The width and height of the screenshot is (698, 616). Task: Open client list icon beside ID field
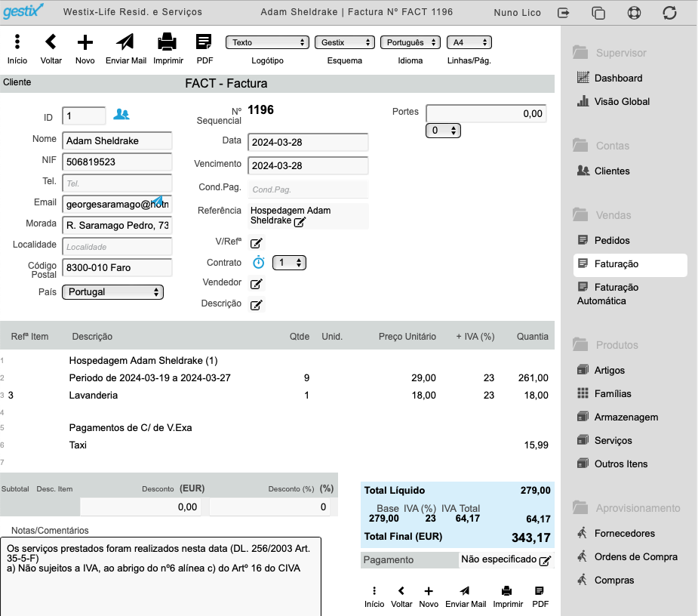[x=121, y=115]
